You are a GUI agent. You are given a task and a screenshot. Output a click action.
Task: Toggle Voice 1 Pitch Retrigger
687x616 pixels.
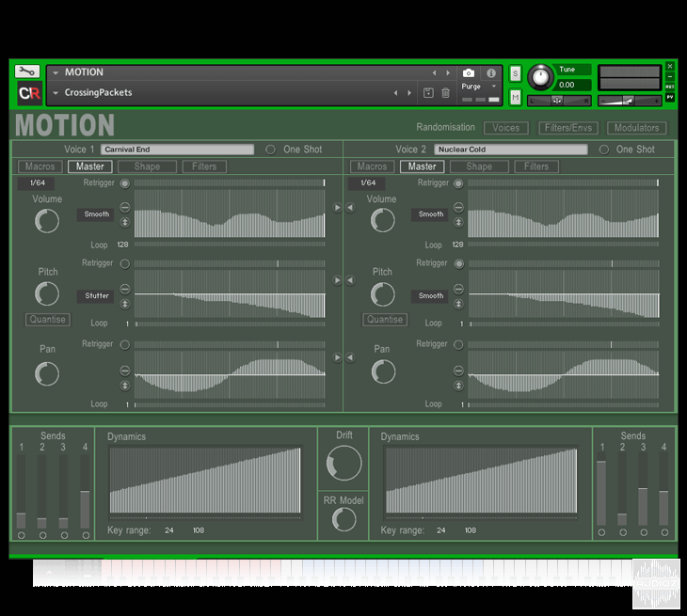[x=125, y=264]
